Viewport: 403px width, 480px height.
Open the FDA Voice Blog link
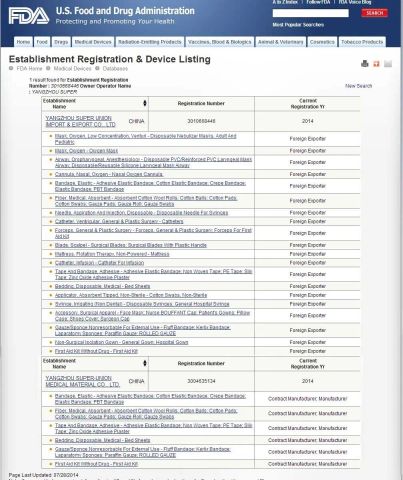pyautogui.click(x=355, y=2)
